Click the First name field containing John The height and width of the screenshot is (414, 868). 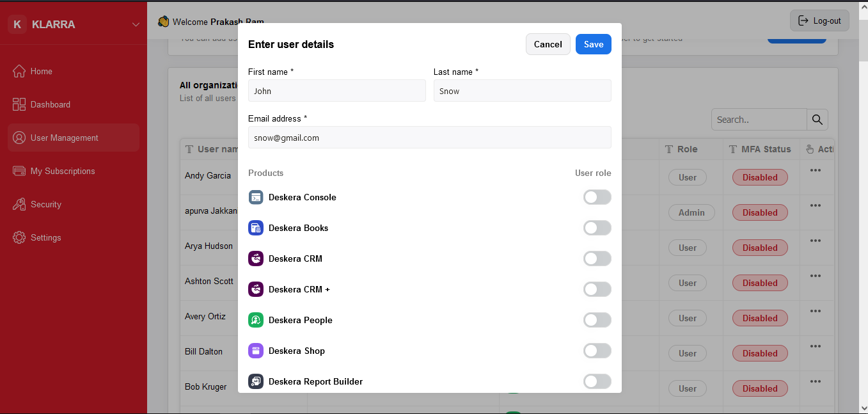coord(337,91)
